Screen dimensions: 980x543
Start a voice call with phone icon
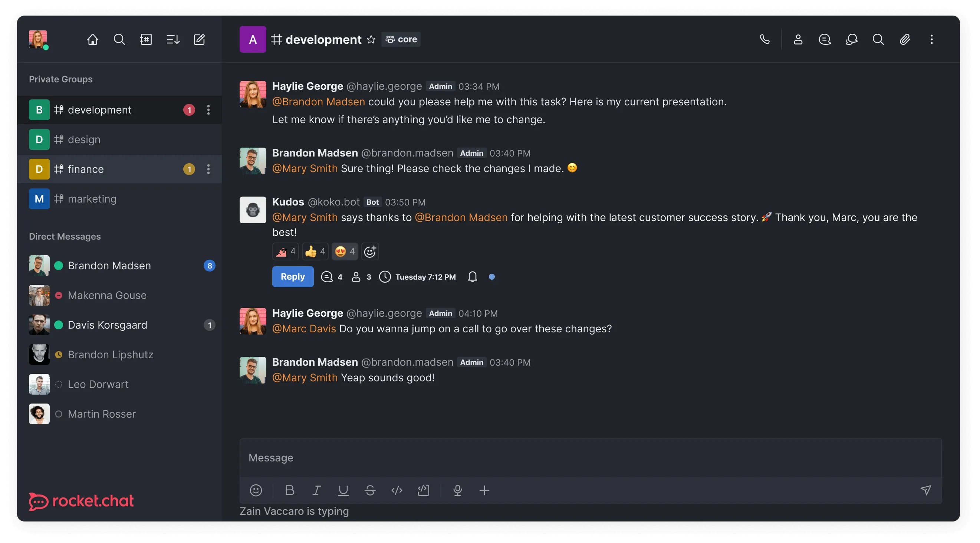pos(764,40)
